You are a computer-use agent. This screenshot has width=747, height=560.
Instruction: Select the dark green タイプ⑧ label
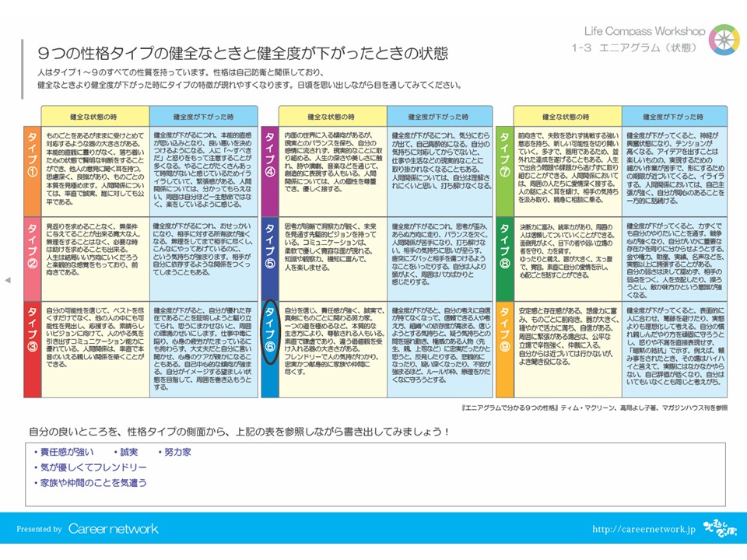[504, 258]
